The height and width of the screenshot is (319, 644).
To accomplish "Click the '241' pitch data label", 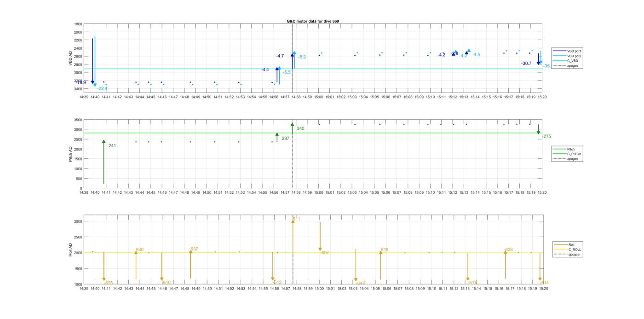I will (112, 146).
